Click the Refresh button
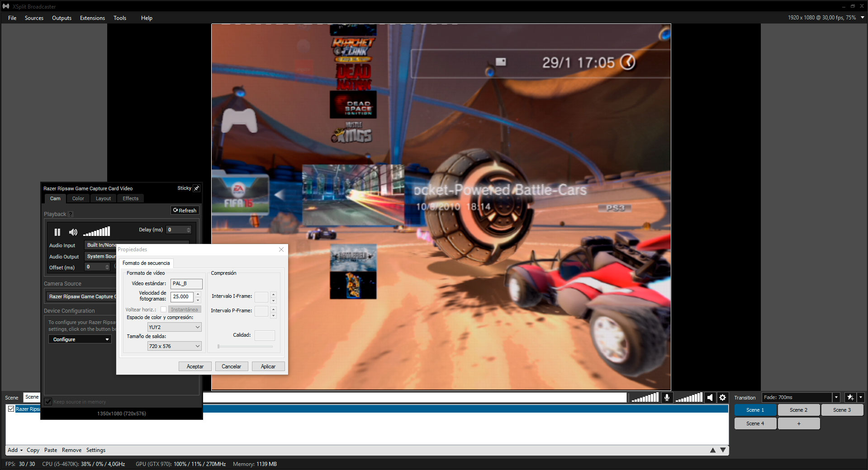The image size is (868, 470). [x=185, y=210]
